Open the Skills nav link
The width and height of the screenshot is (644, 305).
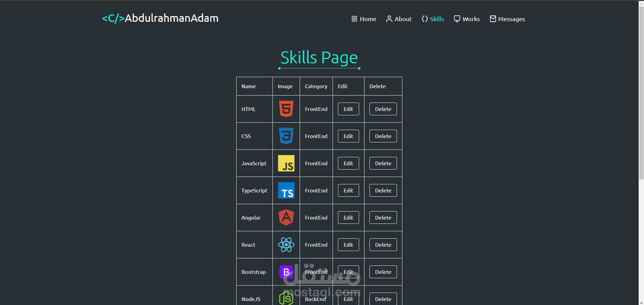[x=433, y=19]
